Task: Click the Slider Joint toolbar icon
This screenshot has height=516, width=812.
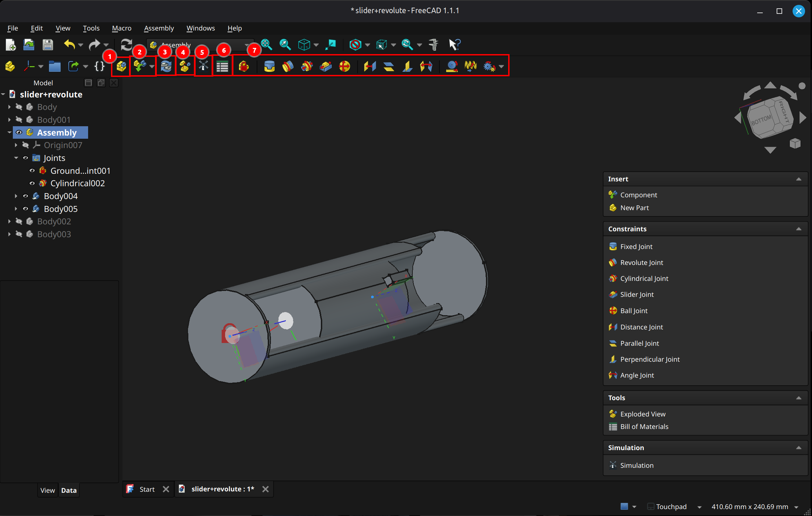Action: [326, 66]
